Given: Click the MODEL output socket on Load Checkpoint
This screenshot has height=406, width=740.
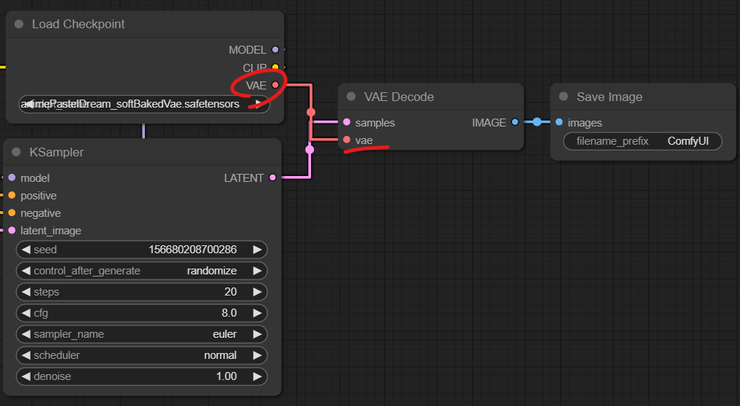Looking at the screenshot, I should tap(275, 50).
